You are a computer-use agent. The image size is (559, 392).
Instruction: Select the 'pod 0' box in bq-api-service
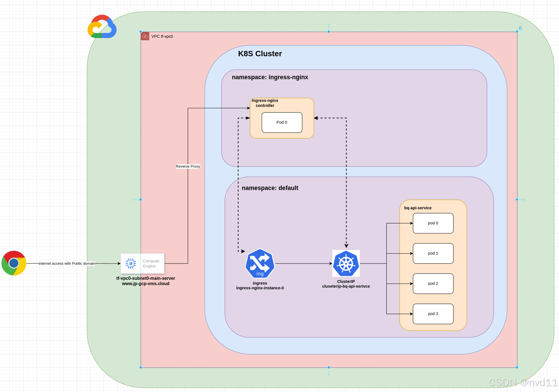point(433,223)
